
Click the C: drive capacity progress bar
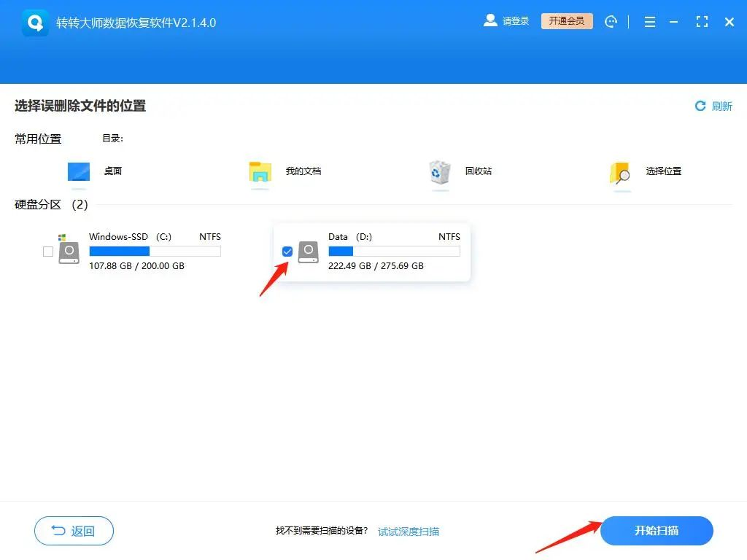tap(155, 251)
